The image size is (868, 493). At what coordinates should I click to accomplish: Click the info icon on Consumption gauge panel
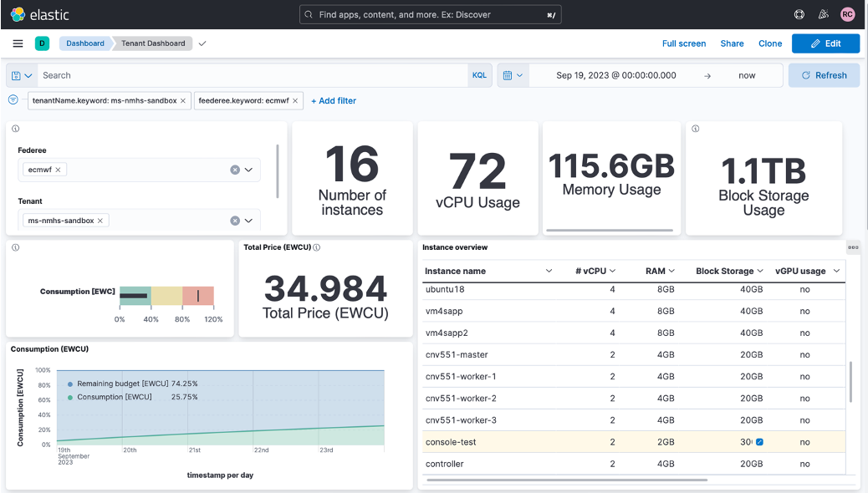[16, 247]
